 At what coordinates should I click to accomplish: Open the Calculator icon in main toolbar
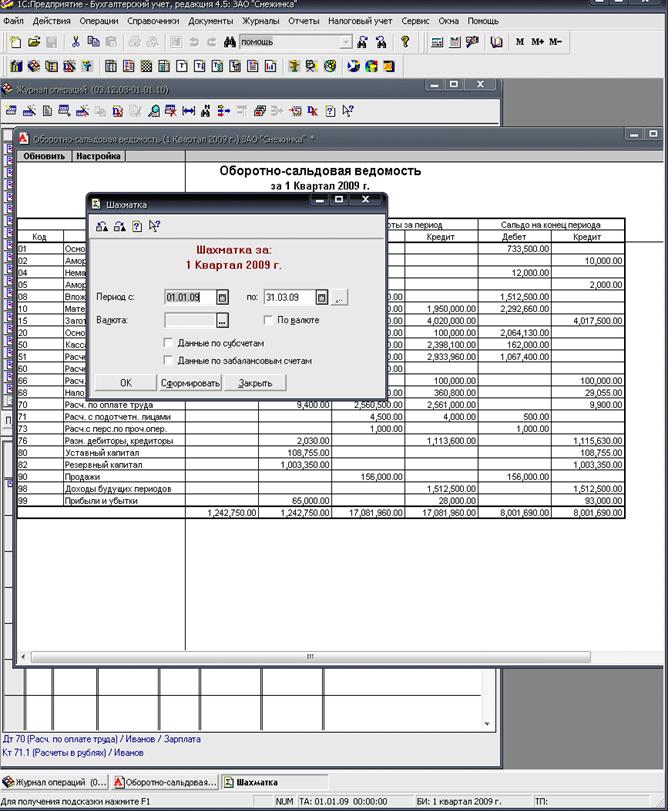[437, 42]
